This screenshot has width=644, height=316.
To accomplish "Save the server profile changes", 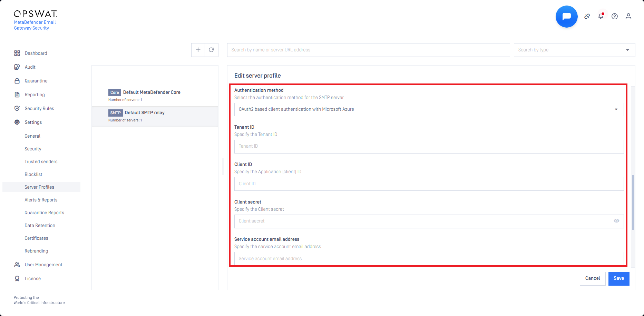I will tap(618, 278).
